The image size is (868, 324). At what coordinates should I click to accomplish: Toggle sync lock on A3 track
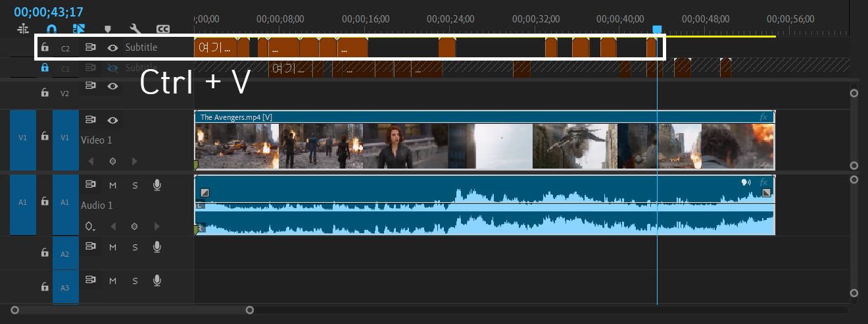click(91, 281)
